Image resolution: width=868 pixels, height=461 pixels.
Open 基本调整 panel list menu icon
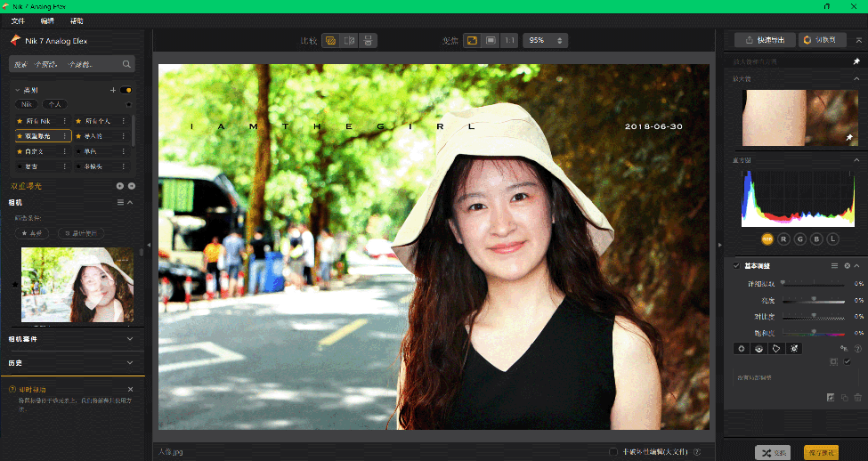[x=834, y=265]
